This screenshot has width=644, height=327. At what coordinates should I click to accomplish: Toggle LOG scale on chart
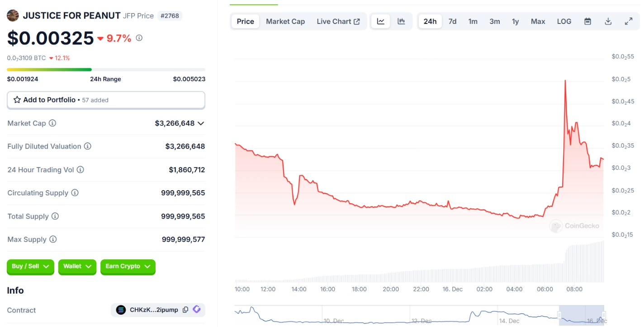[564, 21]
